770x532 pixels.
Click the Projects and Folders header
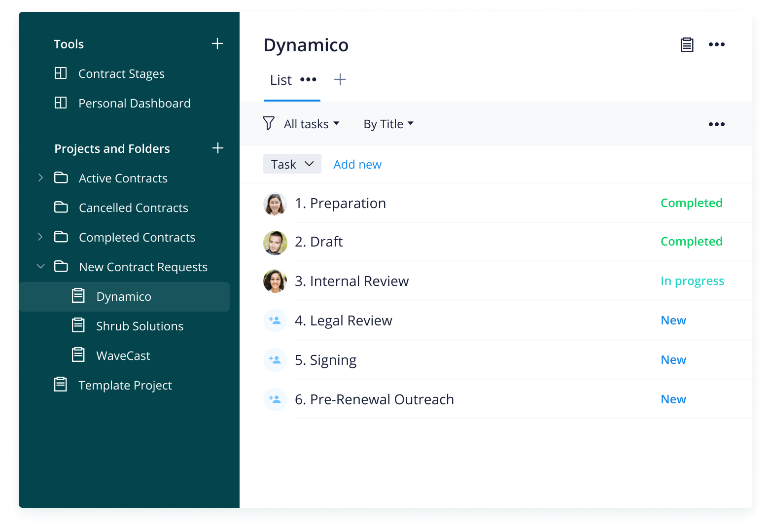pos(112,148)
